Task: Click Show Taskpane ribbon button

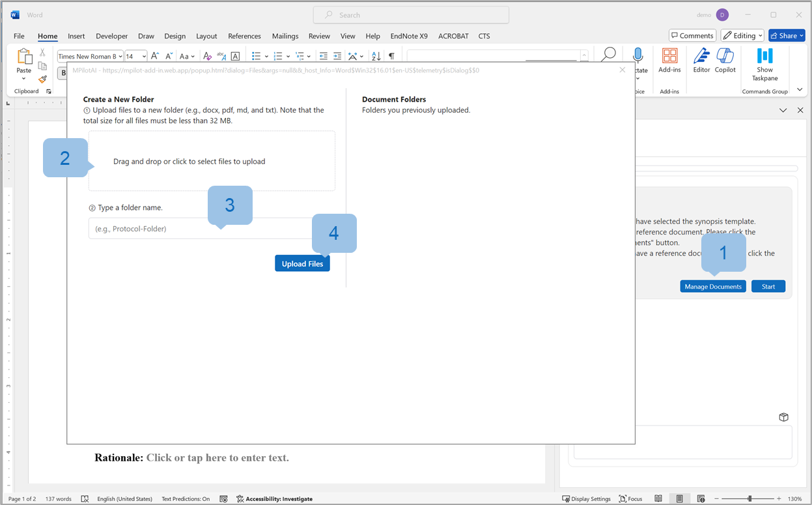Action: tap(765, 64)
